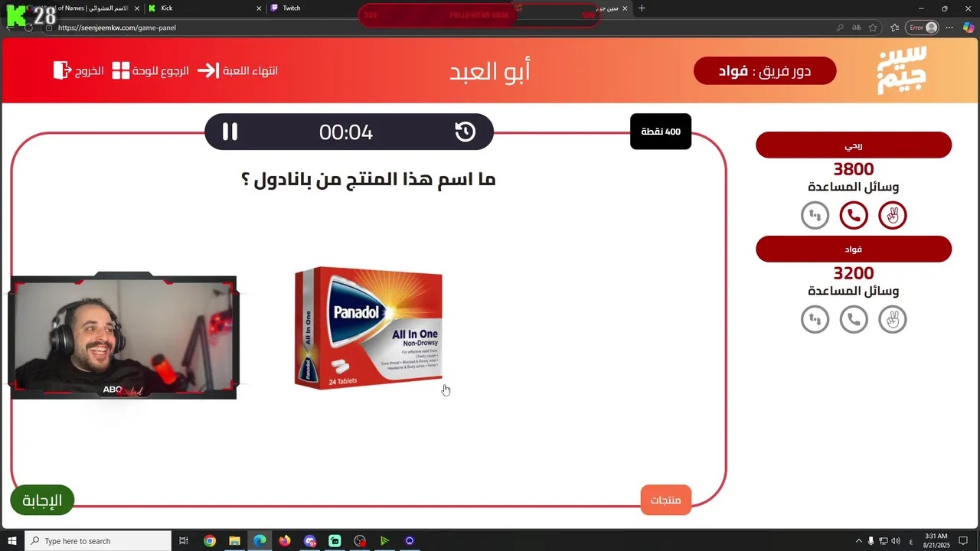Click الخروج to exit the game

tap(79, 70)
